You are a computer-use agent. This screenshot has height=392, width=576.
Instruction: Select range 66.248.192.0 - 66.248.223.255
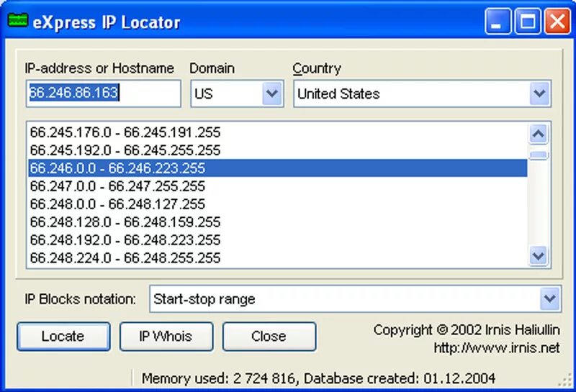(278, 240)
